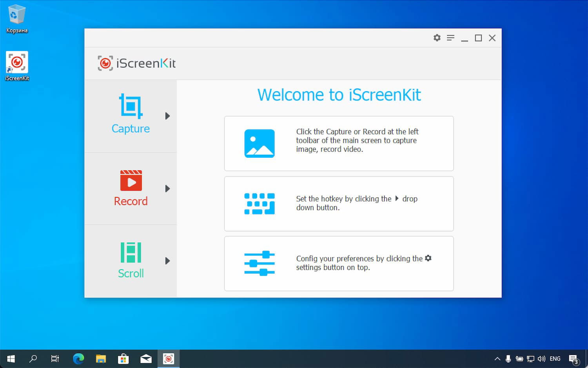Image resolution: width=588 pixels, height=368 pixels.
Task: Open File Explorer from the taskbar
Action: click(x=101, y=359)
